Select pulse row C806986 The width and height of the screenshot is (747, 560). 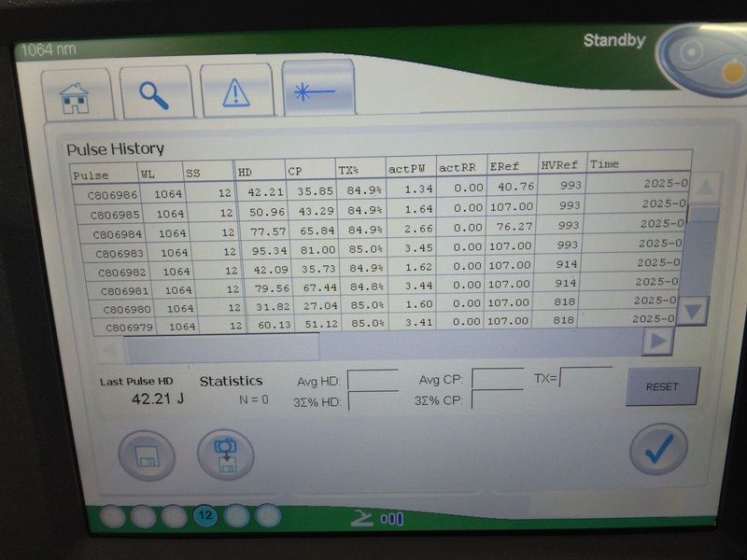coord(381,189)
